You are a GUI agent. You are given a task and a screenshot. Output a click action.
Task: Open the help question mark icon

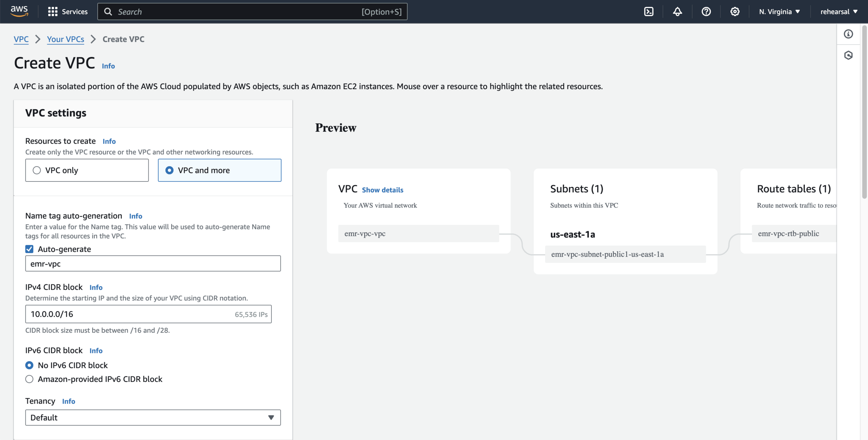coord(706,12)
